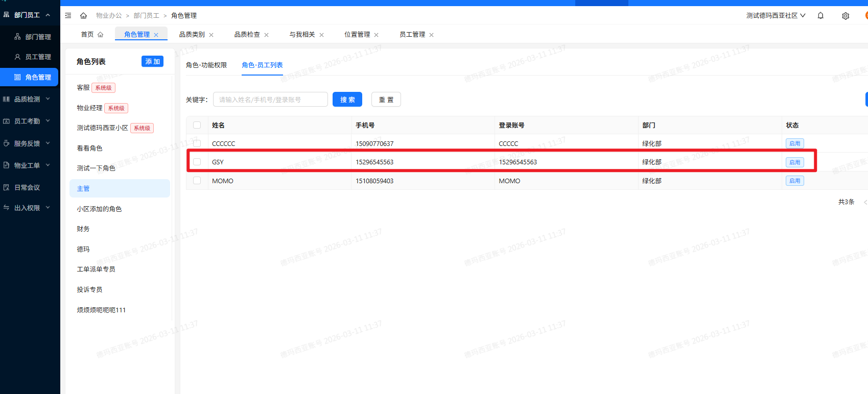The image size is (868, 394).
Task: Click the notification bell icon
Action: coord(820,16)
